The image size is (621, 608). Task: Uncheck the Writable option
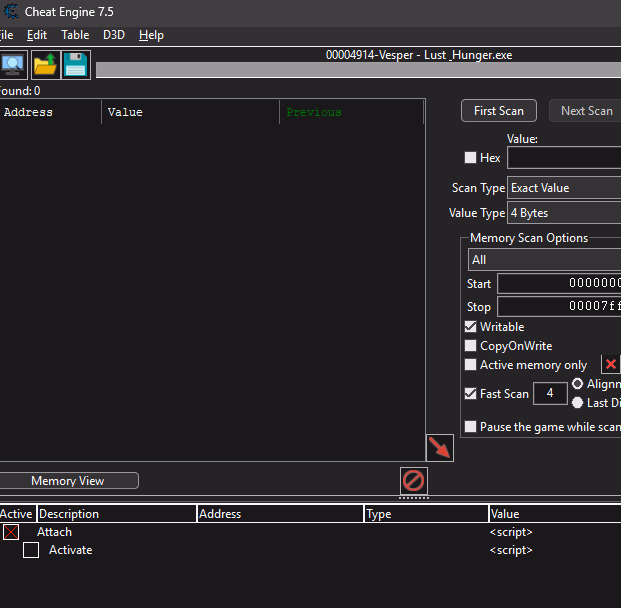[471, 327]
